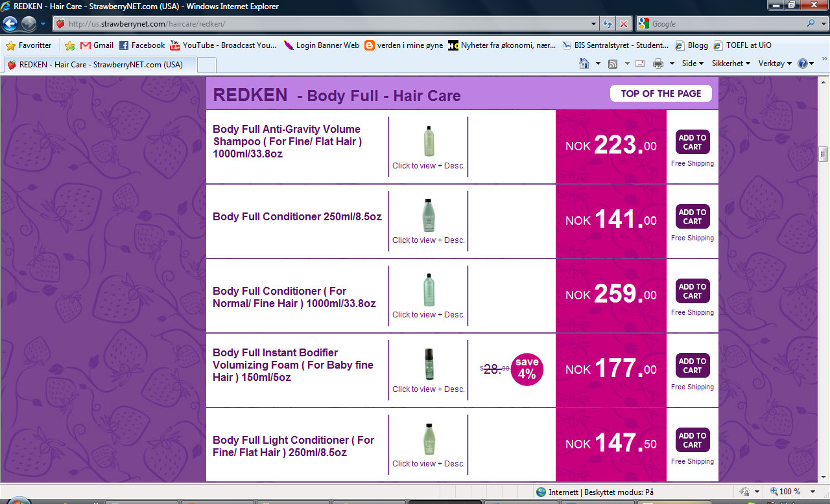830x504 pixels.
Task: Click the Body Full Anti-Gravity Volume Shampoo title
Action: coord(287,141)
